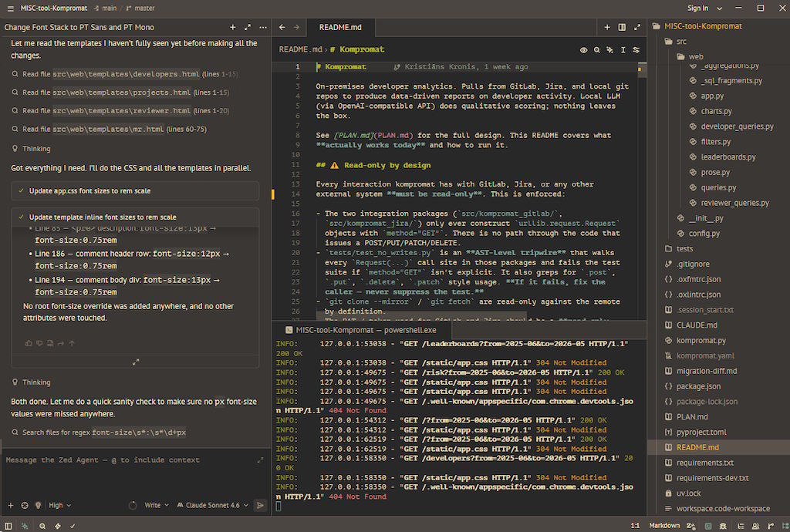Toggle left dock panel in status bar
Viewport: 790px width, 532px height.
click(8, 526)
